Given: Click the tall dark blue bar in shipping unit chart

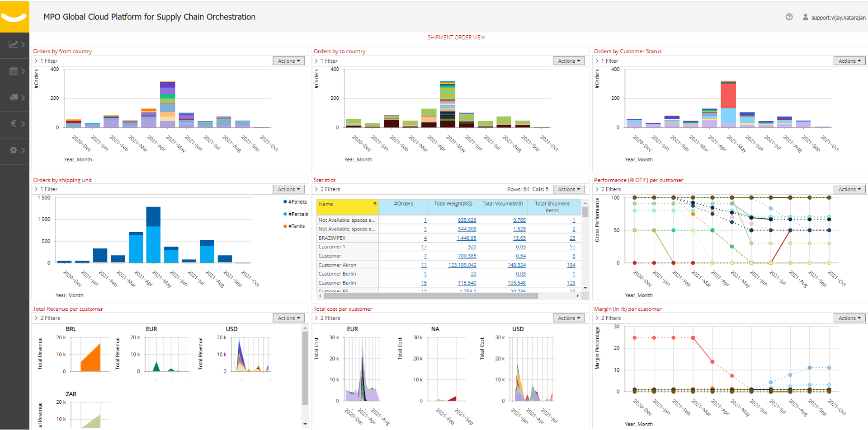Looking at the screenshot, I should coord(153,216).
